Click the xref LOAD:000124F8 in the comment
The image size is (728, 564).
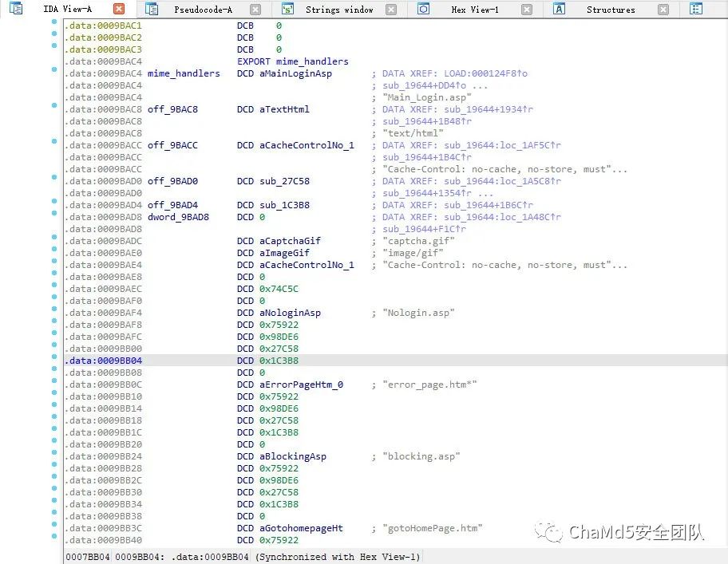click(485, 73)
